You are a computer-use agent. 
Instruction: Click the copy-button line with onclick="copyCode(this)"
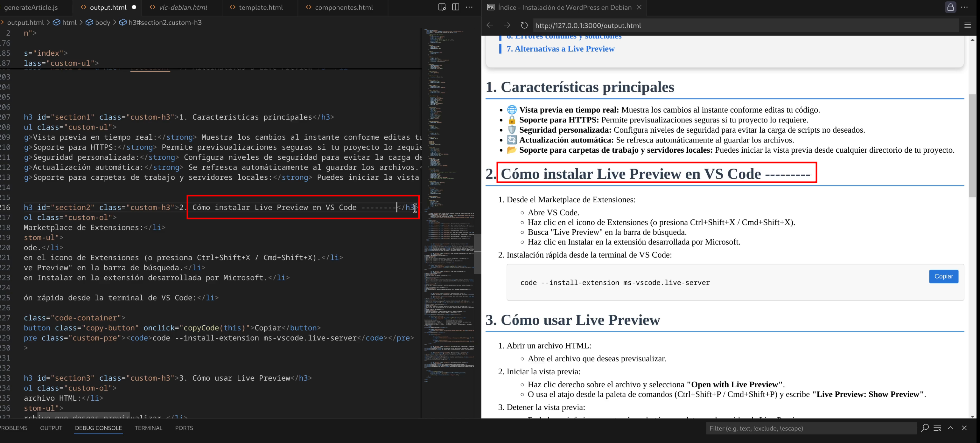pos(172,328)
